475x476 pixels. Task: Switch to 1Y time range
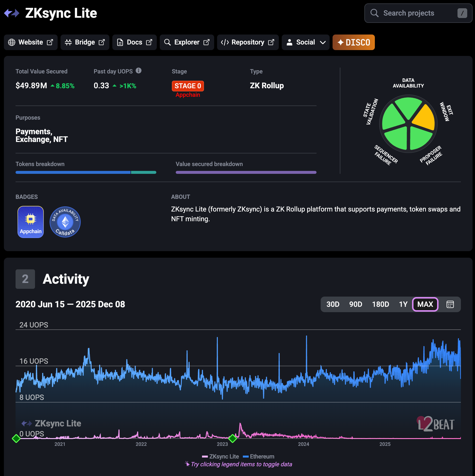click(403, 304)
